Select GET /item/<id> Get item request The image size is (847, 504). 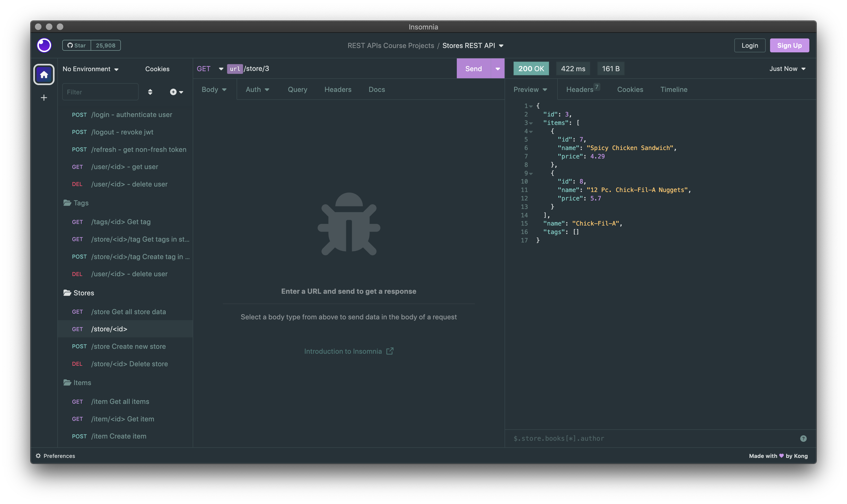(x=125, y=419)
